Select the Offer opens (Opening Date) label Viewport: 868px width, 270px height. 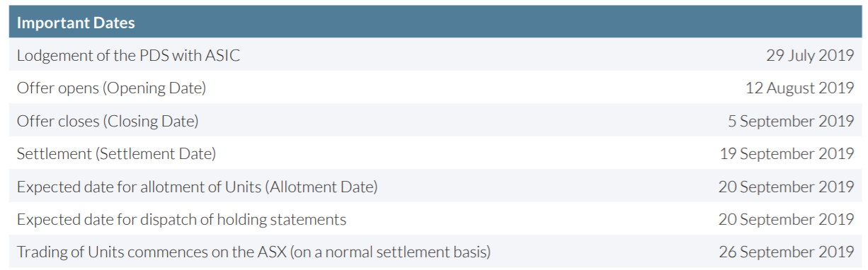[111, 88]
